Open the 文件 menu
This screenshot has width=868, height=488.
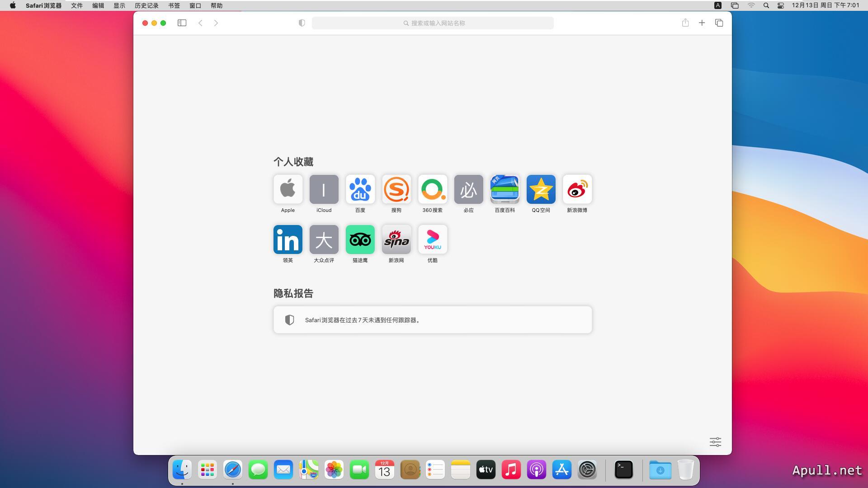pyautogui.click(x=77, y=5)
